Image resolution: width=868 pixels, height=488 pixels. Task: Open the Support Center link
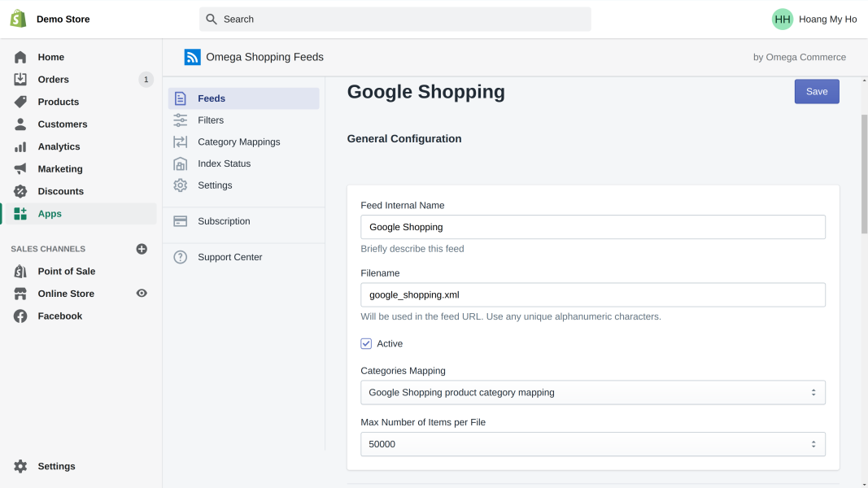pos(244,257)
